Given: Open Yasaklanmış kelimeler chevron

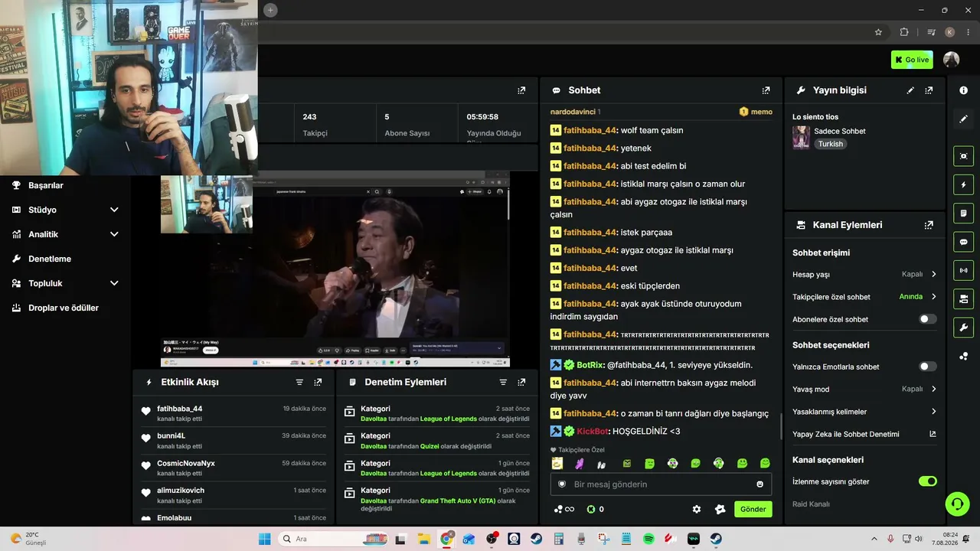Looking at the screenshot, I should coord(933,412).
